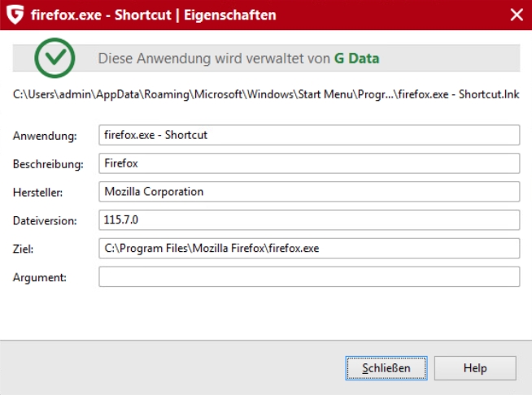
Task: Click the Dateiversion: label
Action: pyautogui.click(x=45, y=221)
